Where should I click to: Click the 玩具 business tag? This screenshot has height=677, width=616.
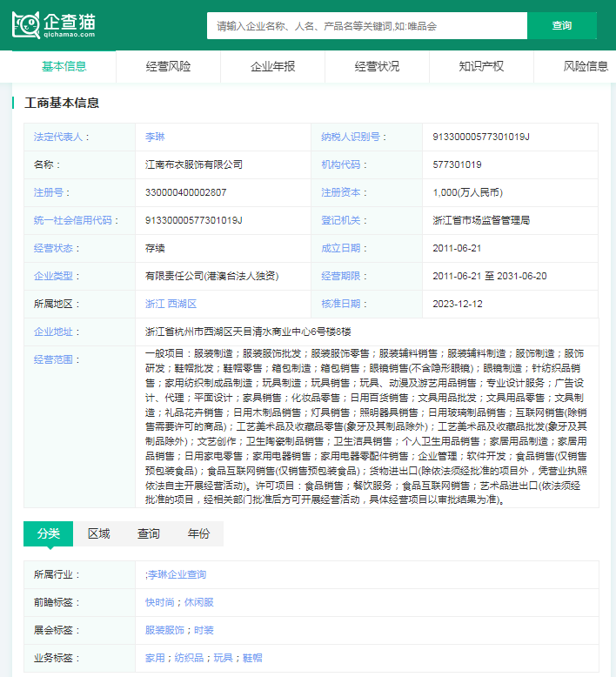pyautogui.click(x=224, y=658)
